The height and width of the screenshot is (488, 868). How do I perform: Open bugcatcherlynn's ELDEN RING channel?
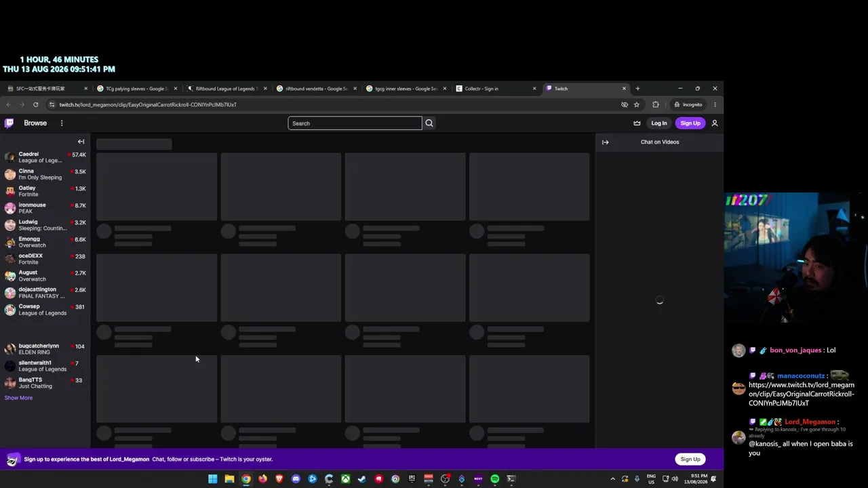click(45, 349)
